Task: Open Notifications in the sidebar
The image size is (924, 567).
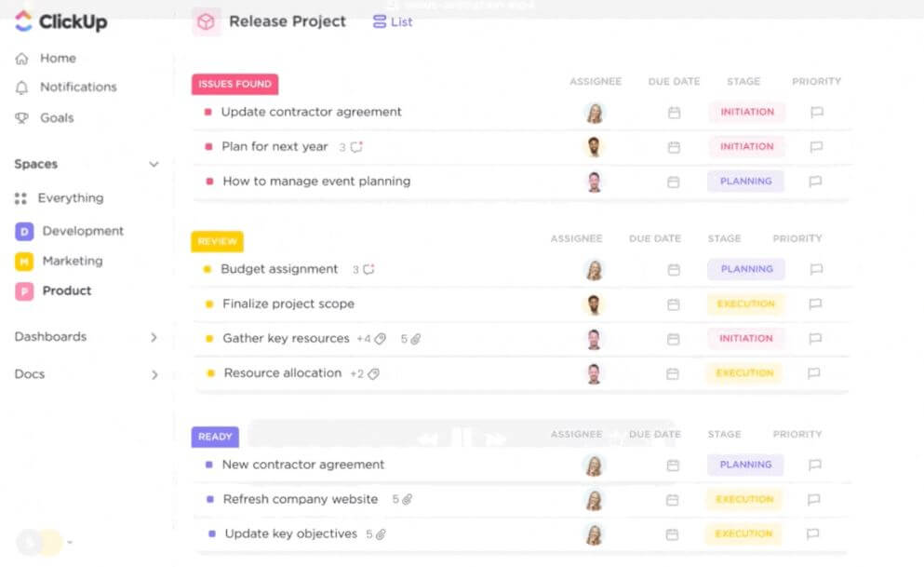Action: (x=78, y=87)
